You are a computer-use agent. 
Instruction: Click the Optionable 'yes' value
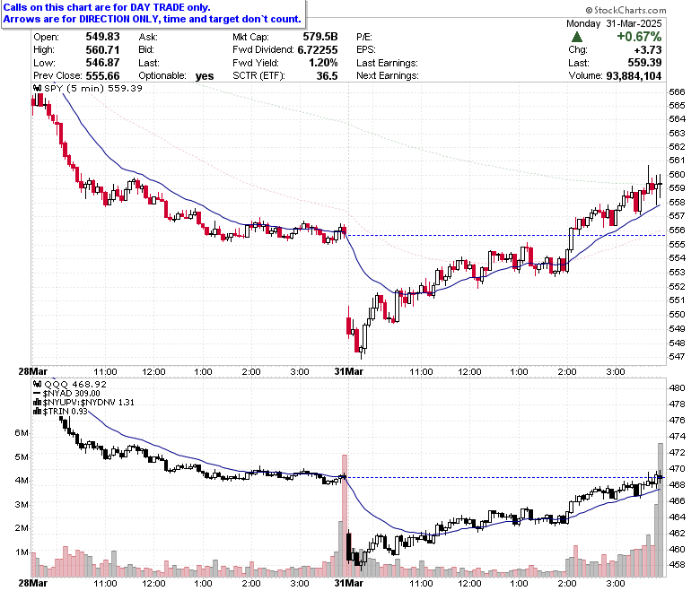point(205,76)
